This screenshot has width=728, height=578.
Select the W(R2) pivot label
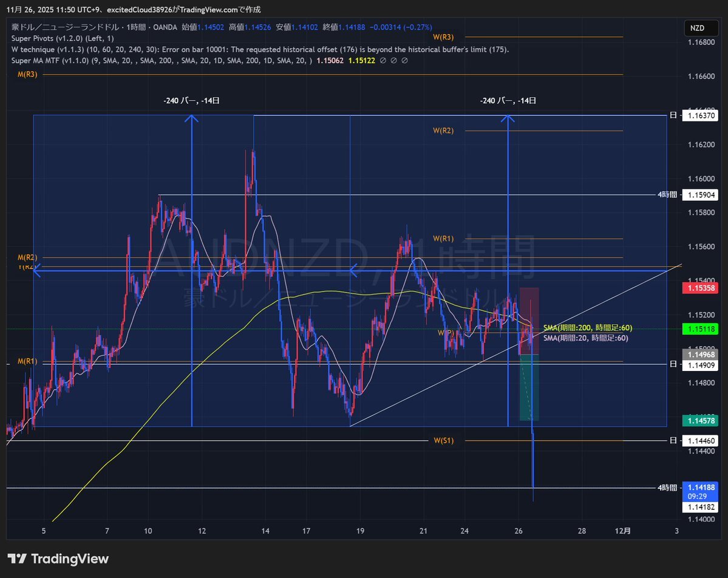(443, 131)
